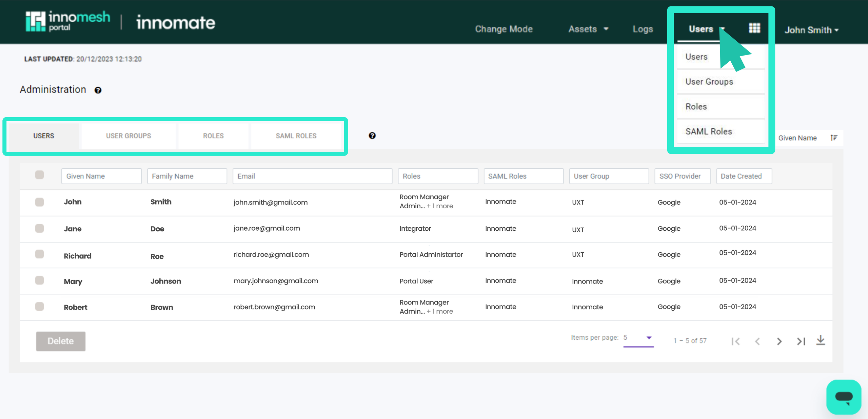Click the Given Name filter field
The height and width of the screenshot is (419, 868).
click(x=101, y=176)
